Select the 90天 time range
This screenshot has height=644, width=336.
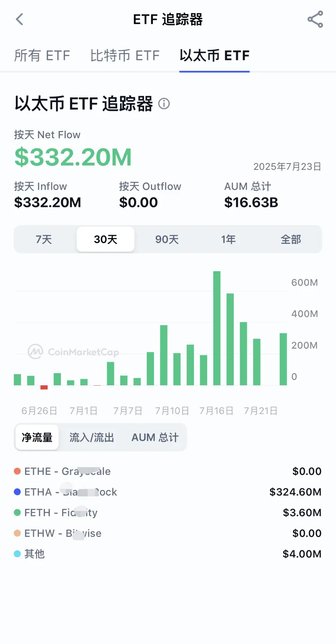point(167,239)
